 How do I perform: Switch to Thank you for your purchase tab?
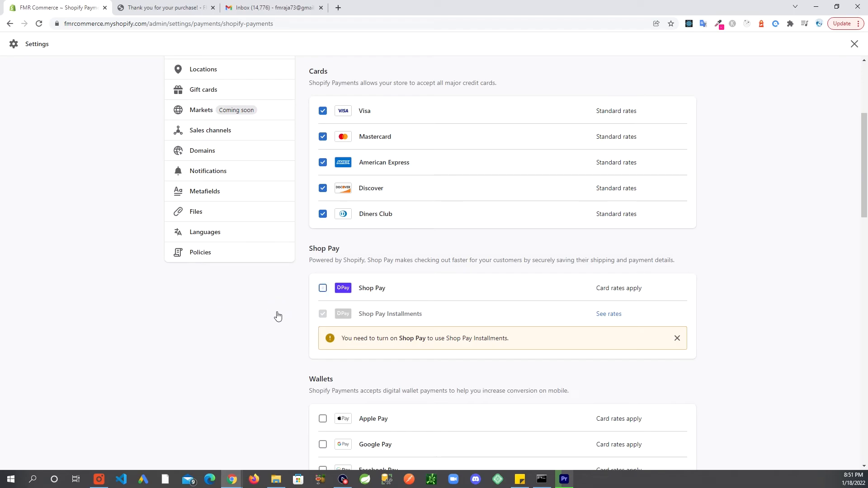[x=166, y=8]
